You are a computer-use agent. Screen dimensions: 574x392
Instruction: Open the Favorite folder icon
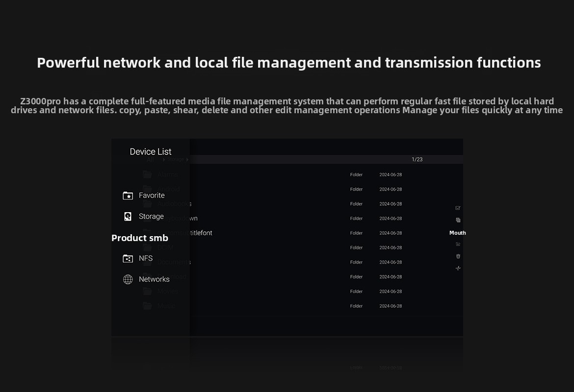coord(128,196)
